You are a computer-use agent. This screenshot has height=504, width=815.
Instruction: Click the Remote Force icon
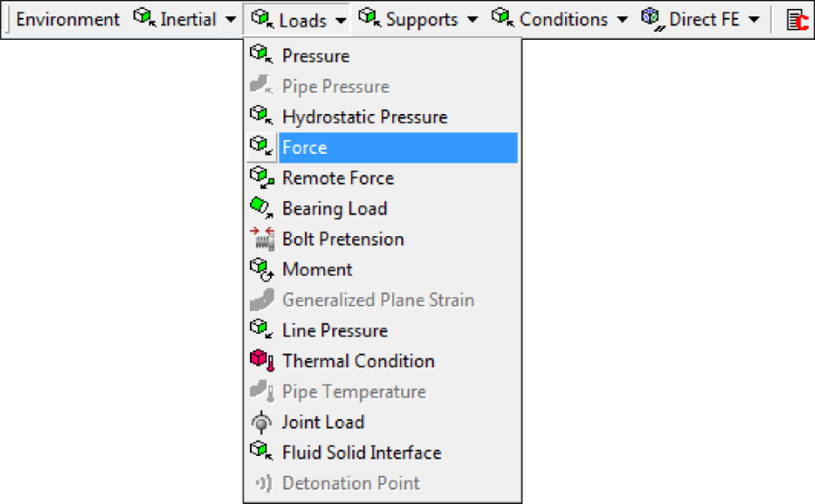pyautogui.click(x=262, y=176)
